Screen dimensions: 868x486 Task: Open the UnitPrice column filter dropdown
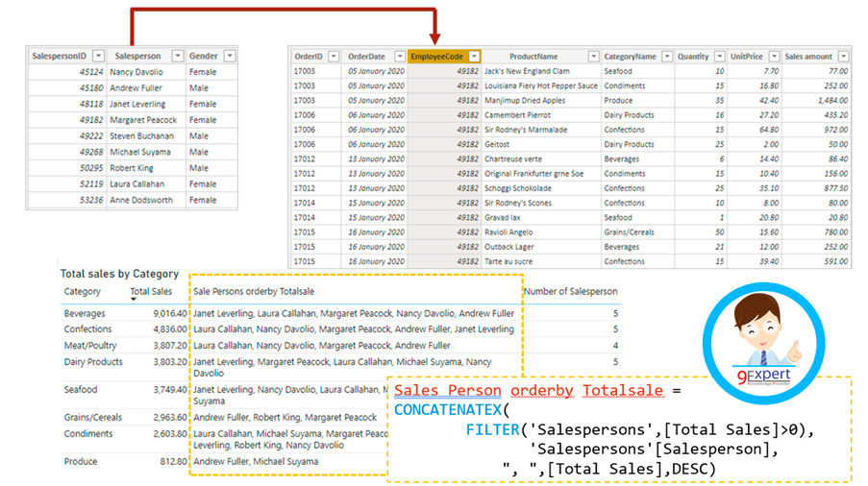coord(775,57)
